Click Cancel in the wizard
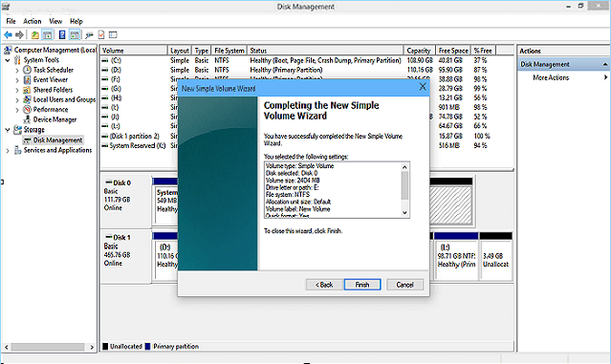 point(404,285)
